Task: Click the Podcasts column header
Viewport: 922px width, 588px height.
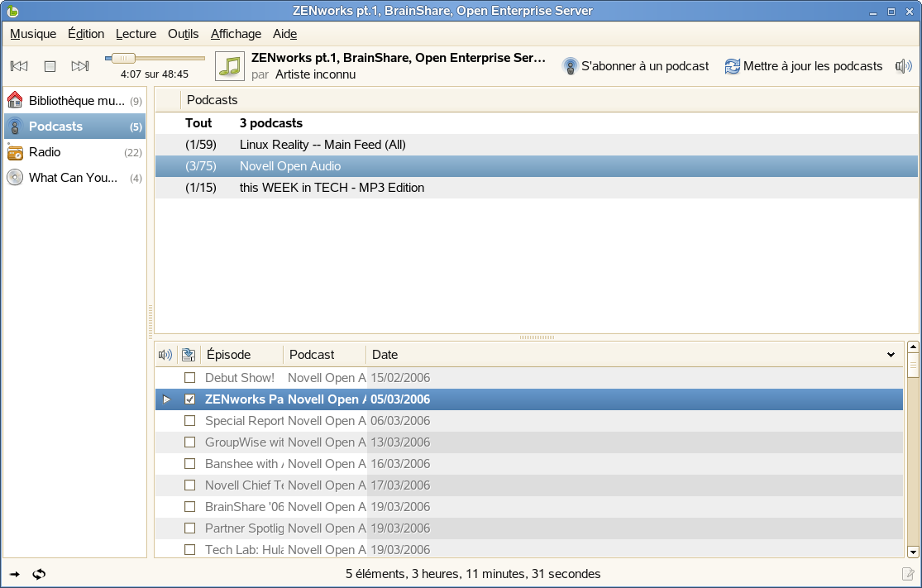Action: click(x=213, y=100)
